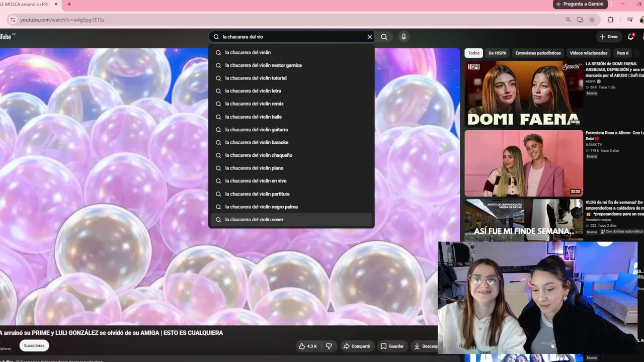Click the Suscribirse button
Image resolution: width=644 pixels, height=362 pixels.
click(34, 346)
